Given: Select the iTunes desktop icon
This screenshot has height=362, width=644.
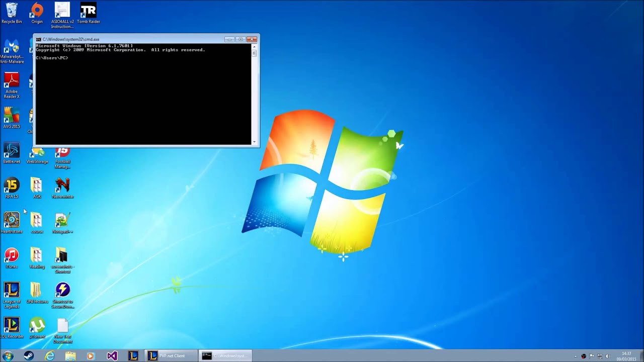Looking at the screenshot, I should (12, 258).
